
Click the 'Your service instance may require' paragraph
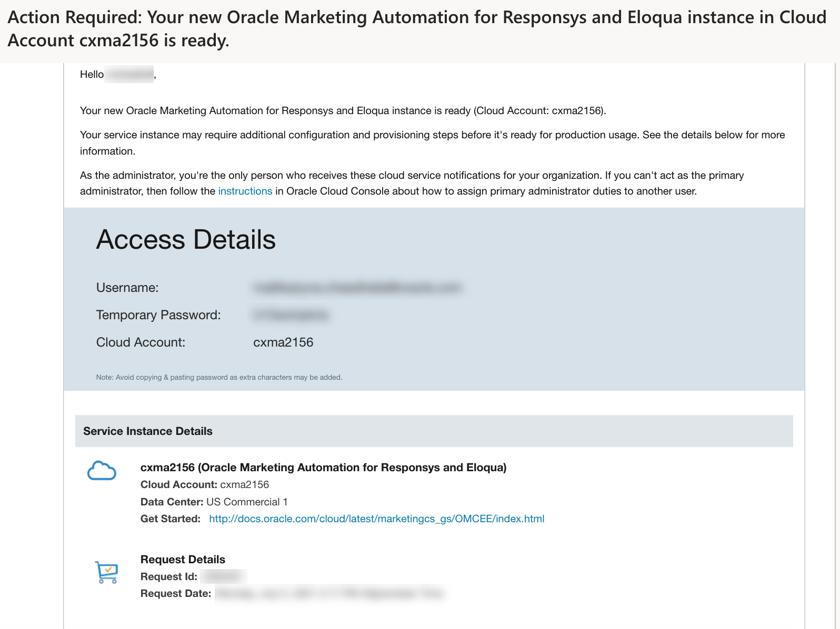pos(432,143)
